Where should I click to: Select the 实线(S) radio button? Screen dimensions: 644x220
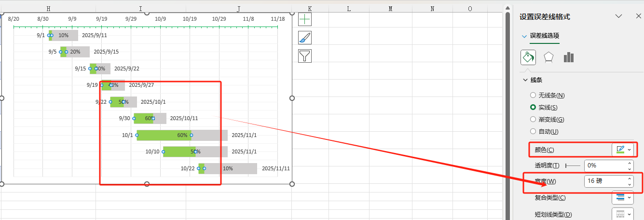click(x=533, y=108)
